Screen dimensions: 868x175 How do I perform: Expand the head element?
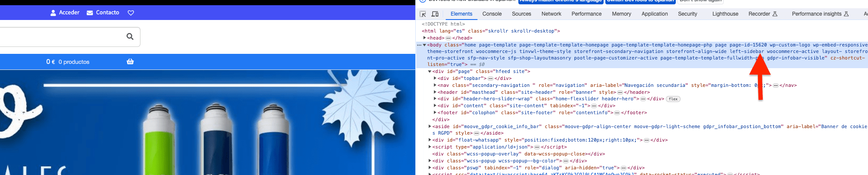pyautogui.click(x=425, y=38)
